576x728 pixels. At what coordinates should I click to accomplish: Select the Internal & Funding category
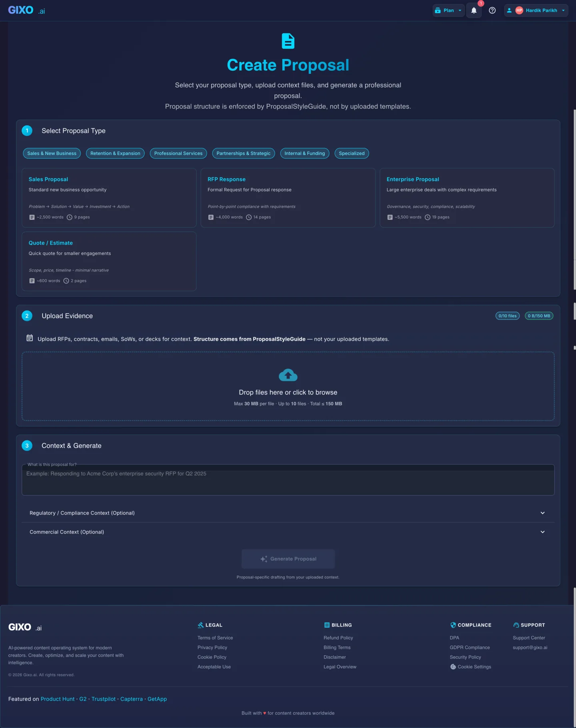[305, 154]
